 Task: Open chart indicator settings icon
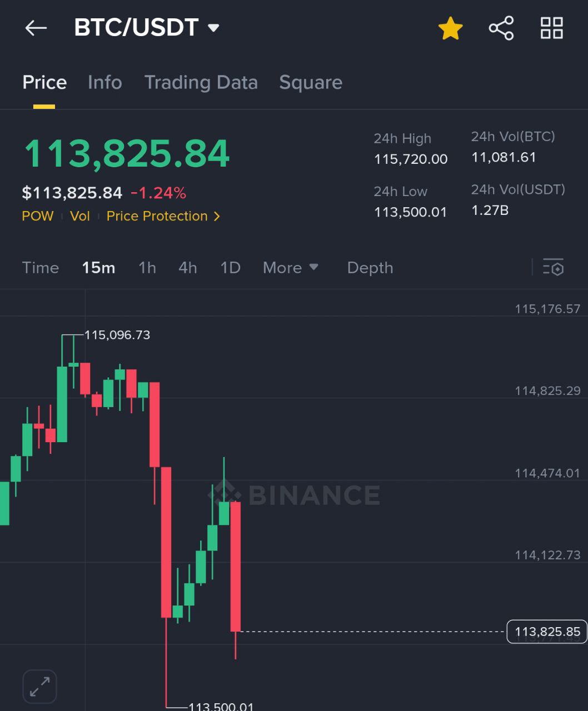[553, 268]
